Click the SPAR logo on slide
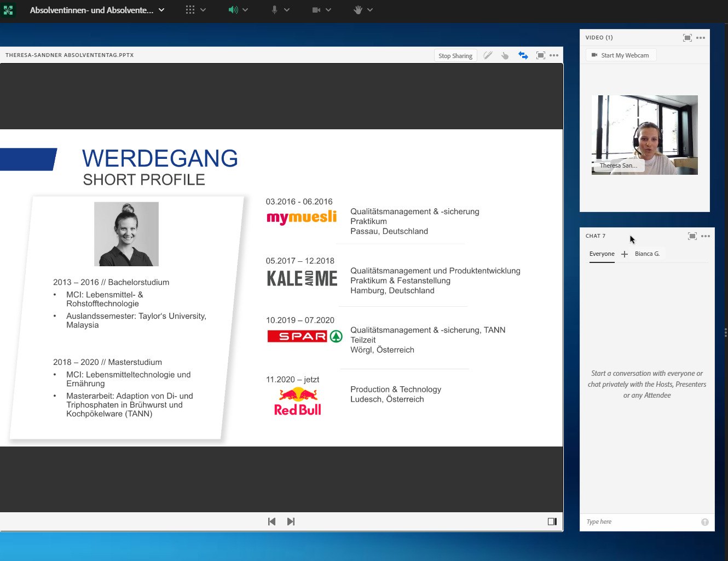This screenshot has height=561, width=728. tap(305, 336)
